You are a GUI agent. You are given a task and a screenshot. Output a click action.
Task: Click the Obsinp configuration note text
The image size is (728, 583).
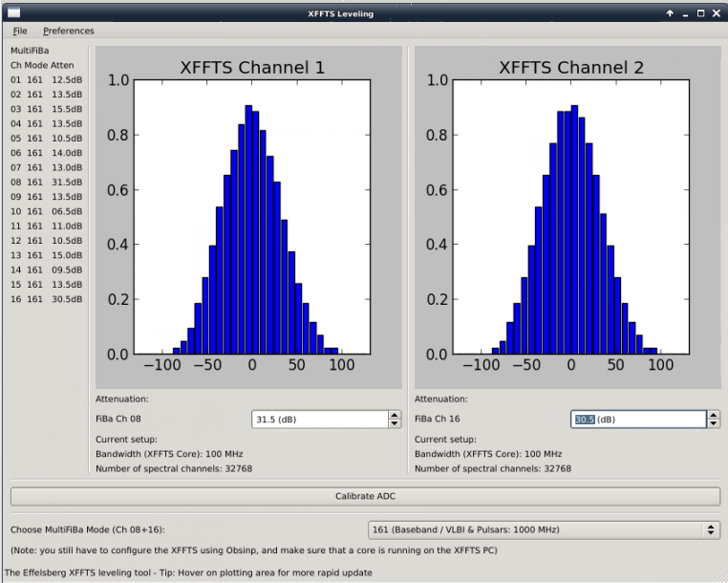pyautogui.click(x=254, y=551)
